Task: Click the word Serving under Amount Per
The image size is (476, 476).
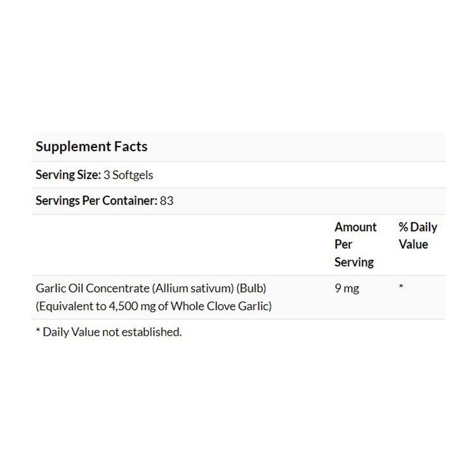Action: tap(354, 261)
